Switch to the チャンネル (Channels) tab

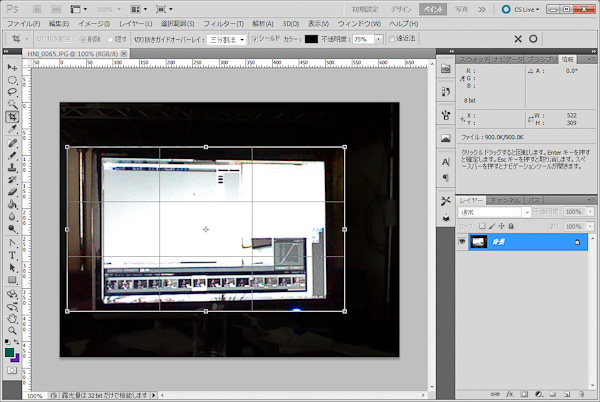click(x=506, y=199)
